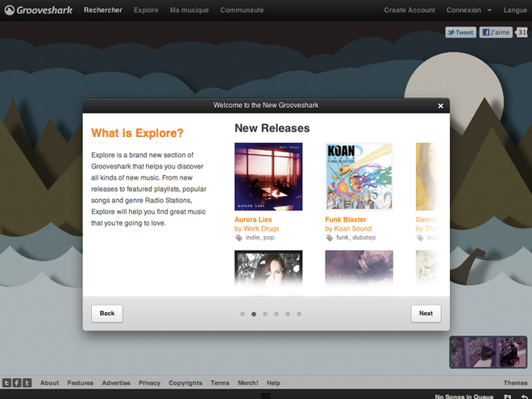Click the Aurora Lies title link
This screenshot has width=532, height=399.
[253, 219]
